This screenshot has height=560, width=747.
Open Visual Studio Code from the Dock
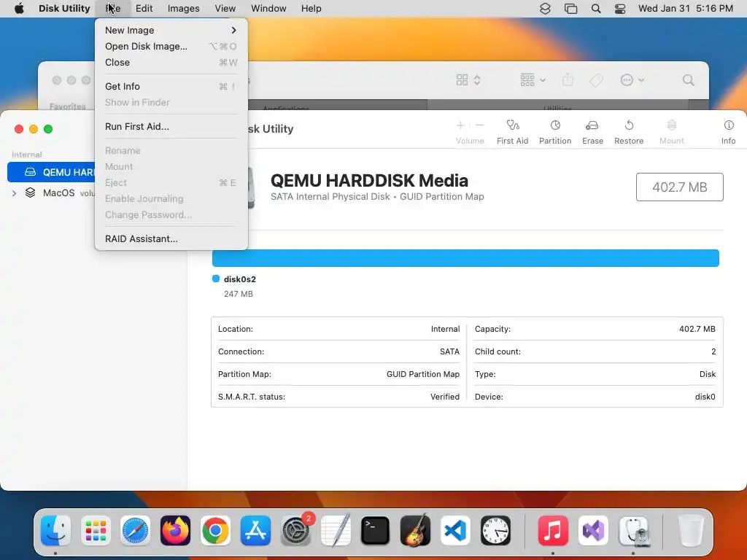click(x=455, y=531)
